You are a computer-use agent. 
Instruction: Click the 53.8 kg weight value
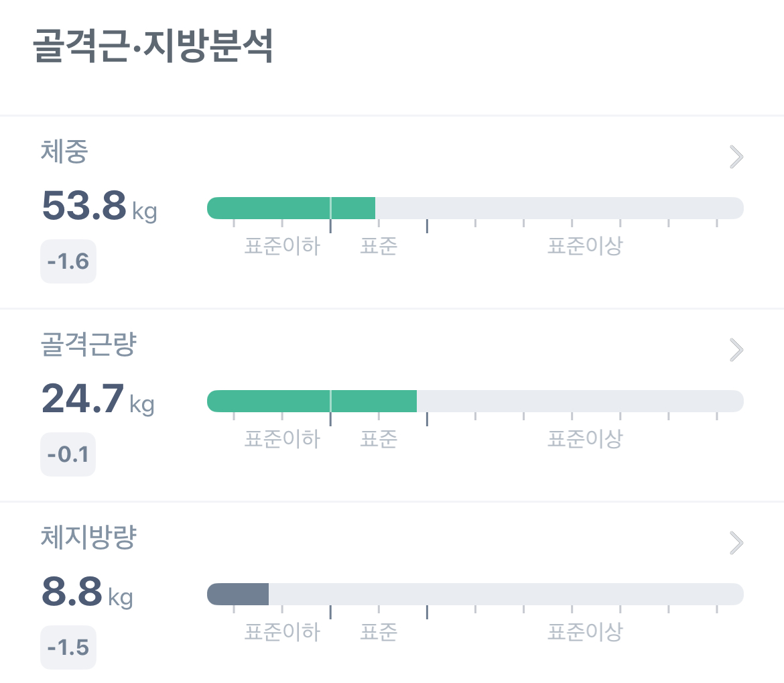pyautogui.click(x=99, y=206)
